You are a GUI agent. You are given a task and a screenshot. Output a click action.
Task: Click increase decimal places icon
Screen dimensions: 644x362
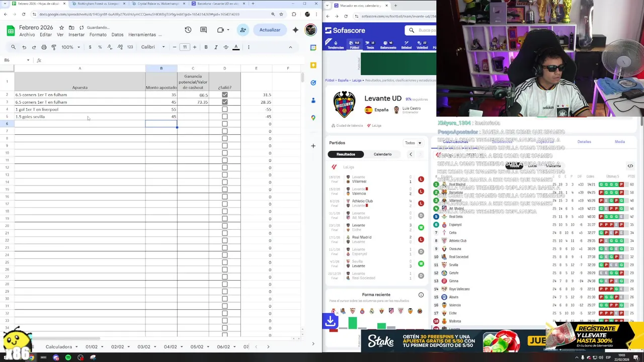click(x=120, y=47)
